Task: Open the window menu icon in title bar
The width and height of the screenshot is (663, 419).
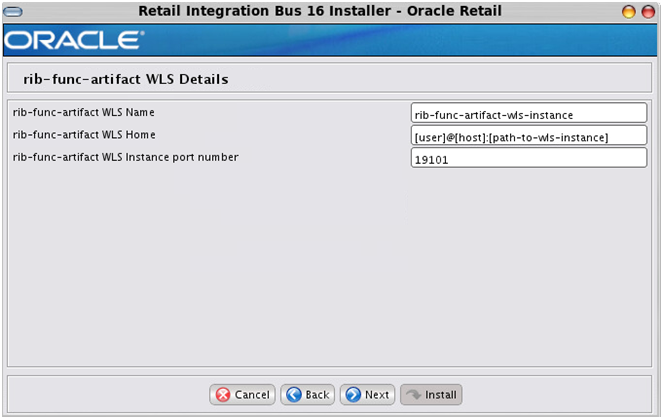Action: pos(13,11)
